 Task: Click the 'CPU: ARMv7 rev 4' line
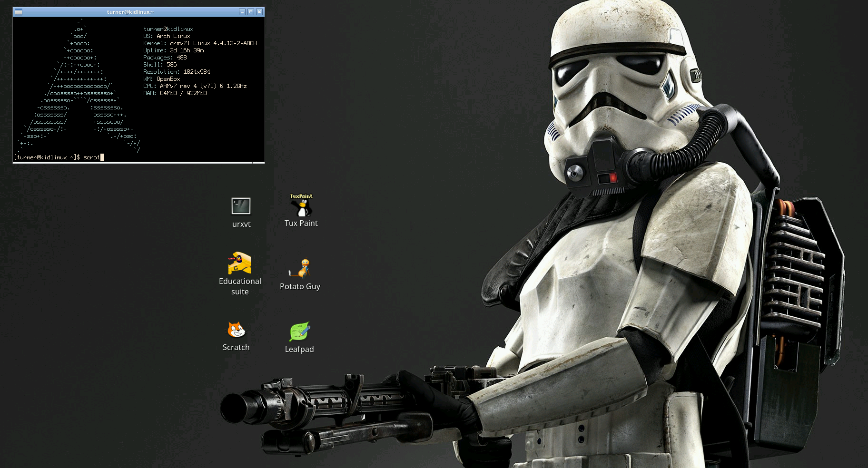click(x=195, y=86)
